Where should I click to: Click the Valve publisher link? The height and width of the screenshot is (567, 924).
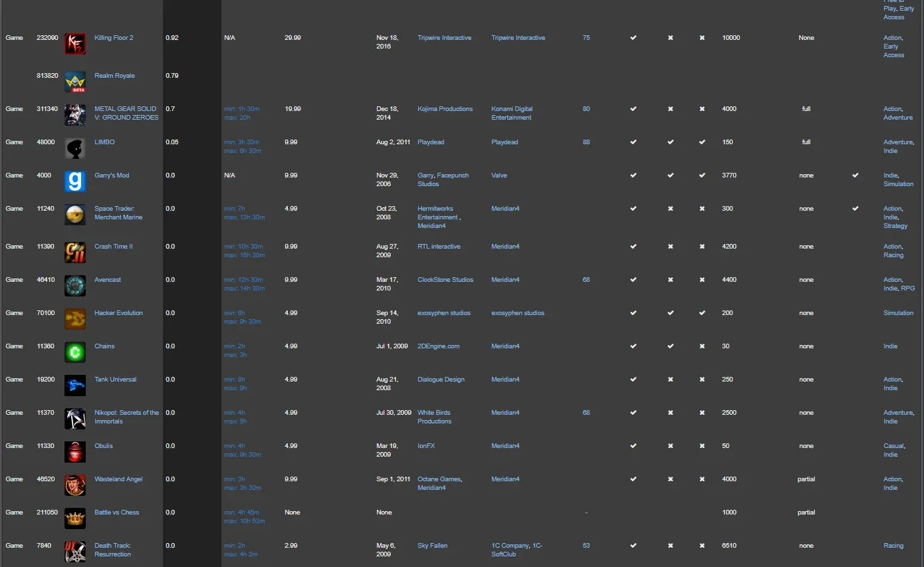pos(499,175)
